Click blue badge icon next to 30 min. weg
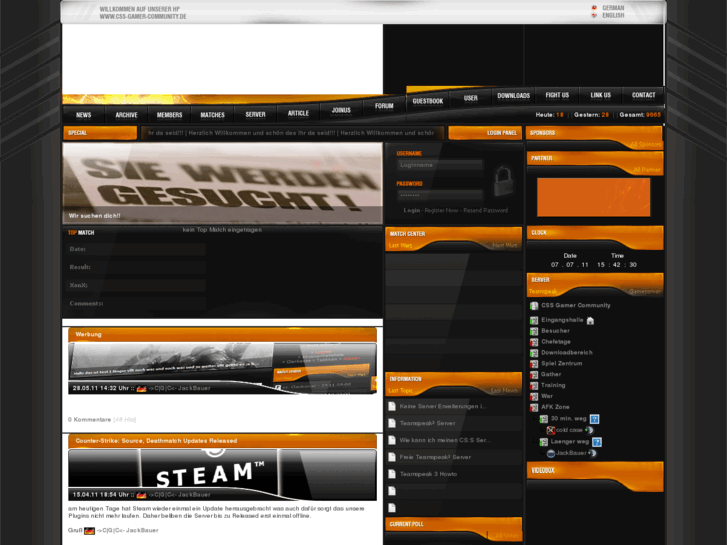The image size is (727, 545). [x=594, y=419]
